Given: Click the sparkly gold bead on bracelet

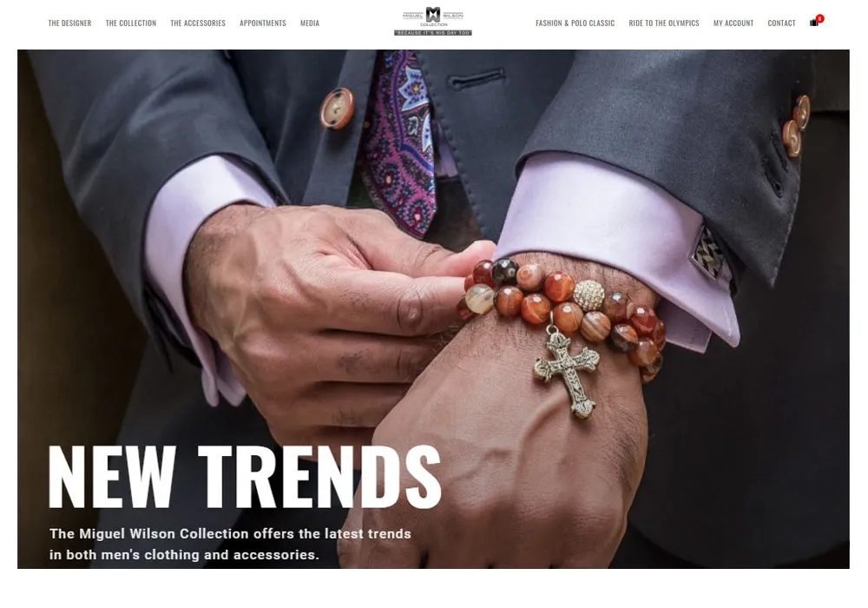Looking at the screenshot, I should 588,295.
